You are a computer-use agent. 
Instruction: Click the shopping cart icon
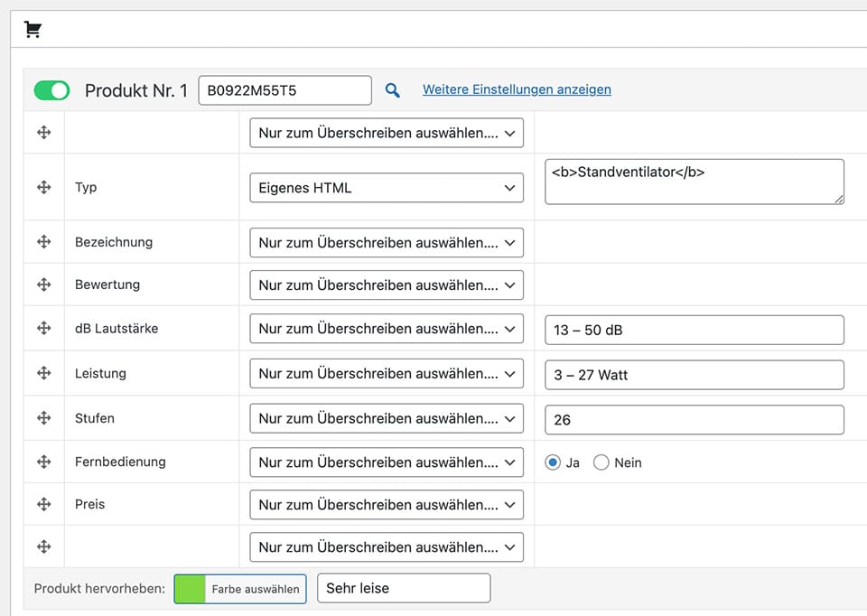click(x=33, y=30)
